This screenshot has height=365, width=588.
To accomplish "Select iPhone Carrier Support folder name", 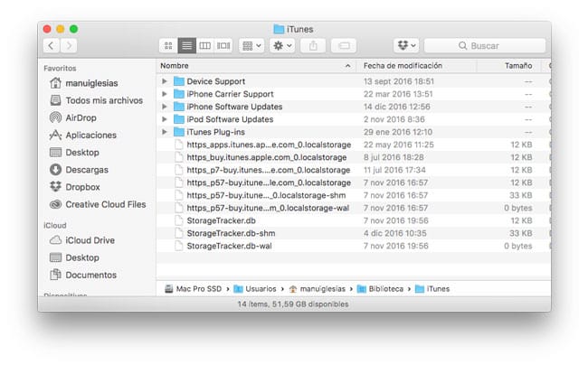I will tap(231, 94).
